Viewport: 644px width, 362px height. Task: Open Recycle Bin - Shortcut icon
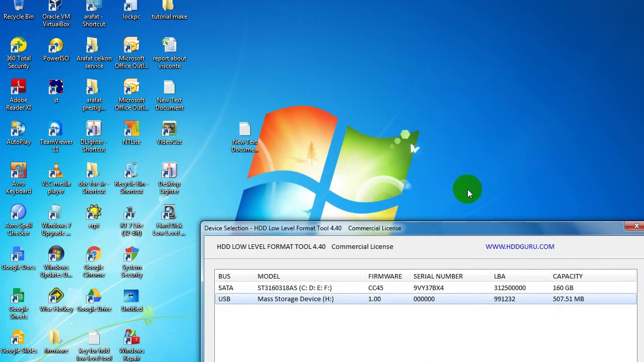tap(131, 178)
